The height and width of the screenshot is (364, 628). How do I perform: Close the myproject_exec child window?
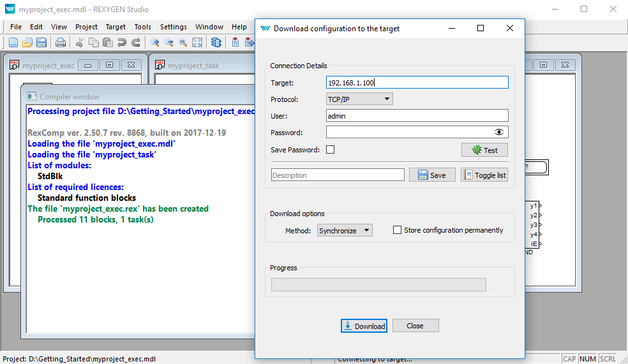point(131,65)
